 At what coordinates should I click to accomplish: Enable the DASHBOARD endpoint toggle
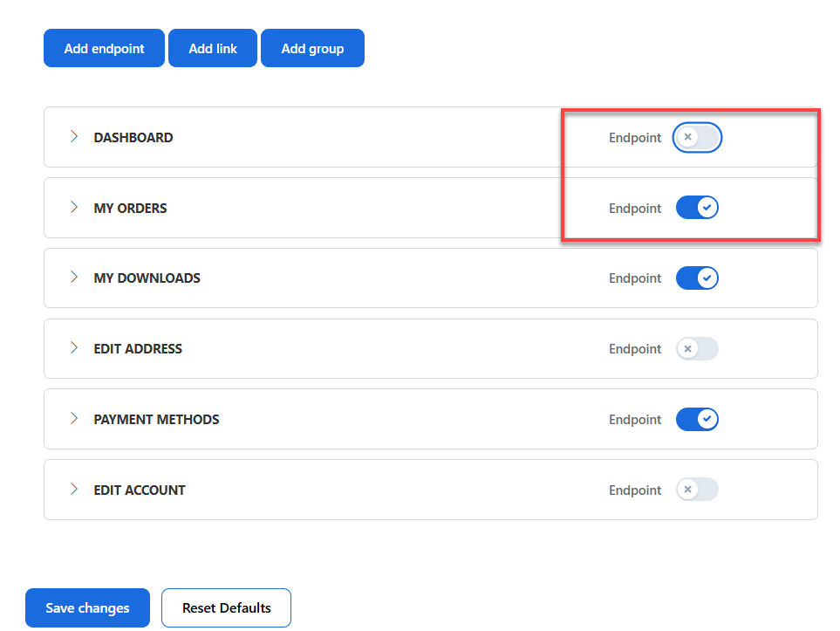point(697,137)
